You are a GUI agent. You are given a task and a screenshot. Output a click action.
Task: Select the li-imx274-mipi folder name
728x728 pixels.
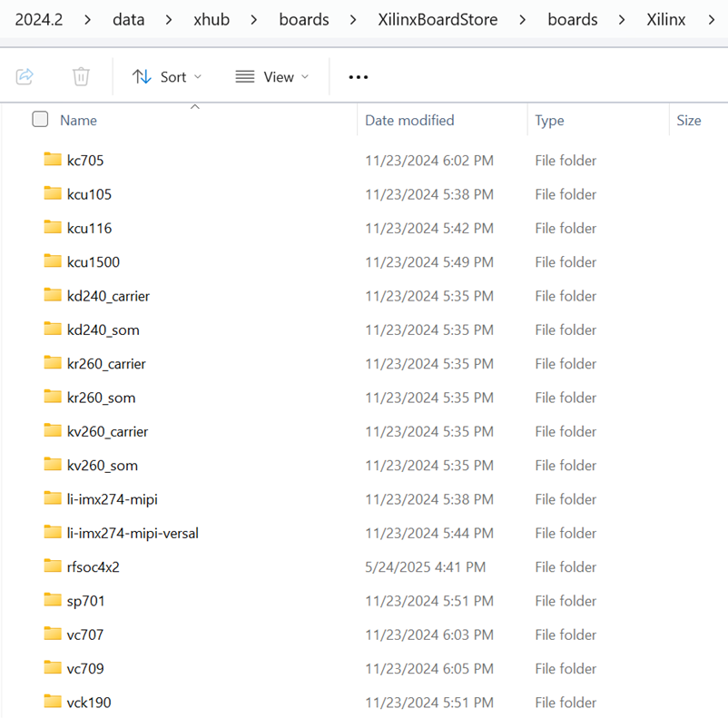coord(113,499)
